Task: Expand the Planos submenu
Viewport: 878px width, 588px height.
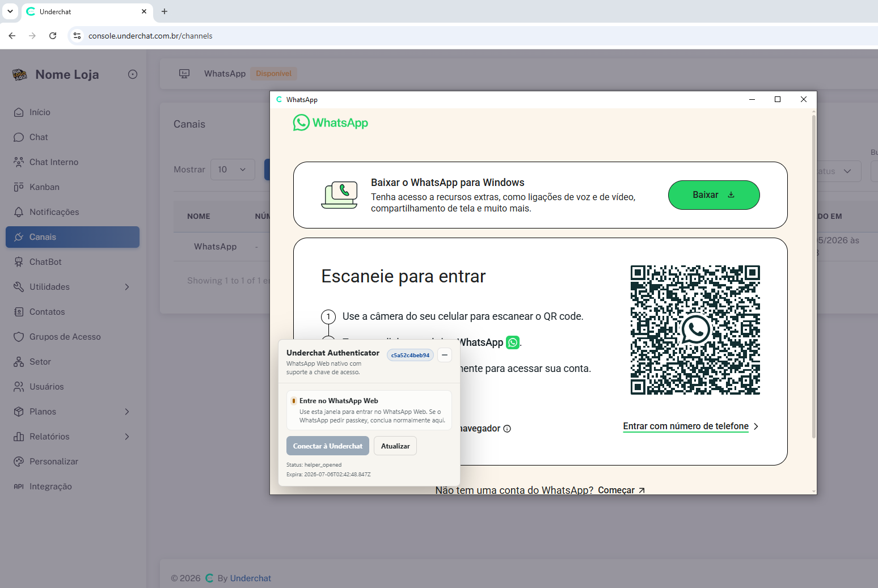Action: tap(127, 412)
